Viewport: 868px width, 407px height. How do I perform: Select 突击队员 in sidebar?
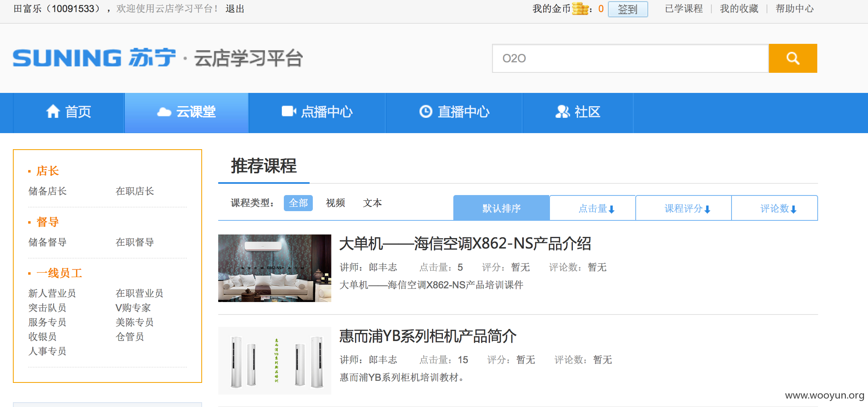tap(48, 308)
